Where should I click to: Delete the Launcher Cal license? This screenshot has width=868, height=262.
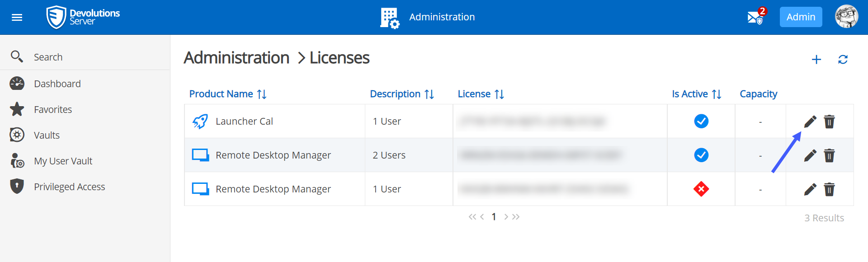point(829,122)
